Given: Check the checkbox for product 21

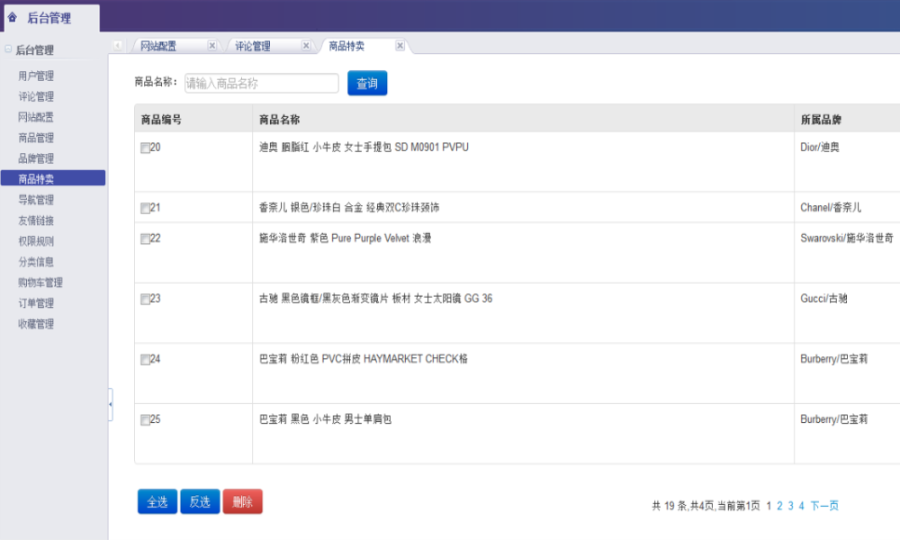Looking at the screenshot, I should pos(145,208).
